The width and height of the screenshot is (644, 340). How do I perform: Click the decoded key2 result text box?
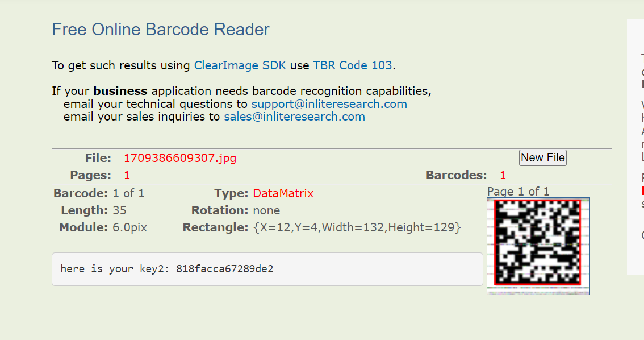[x=267, y=269]
